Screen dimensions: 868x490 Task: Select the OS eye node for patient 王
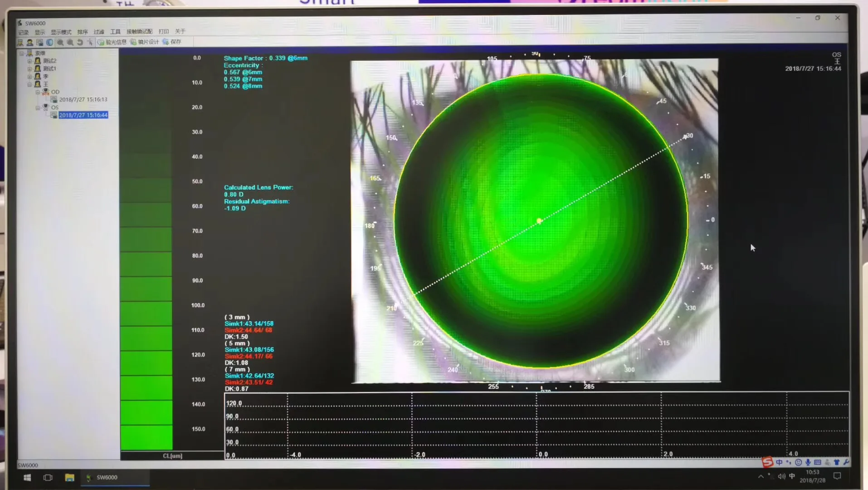click(55, 108)
